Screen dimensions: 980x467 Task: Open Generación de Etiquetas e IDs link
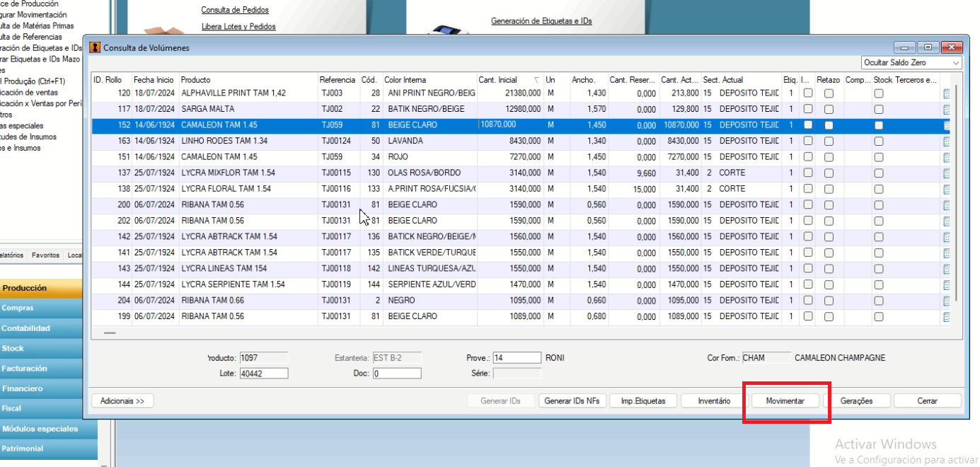(541, 21)
